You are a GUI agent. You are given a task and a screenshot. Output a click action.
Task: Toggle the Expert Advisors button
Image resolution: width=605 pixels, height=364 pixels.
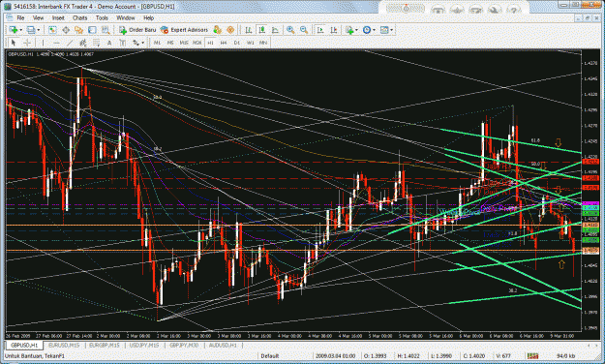[184, 30]
